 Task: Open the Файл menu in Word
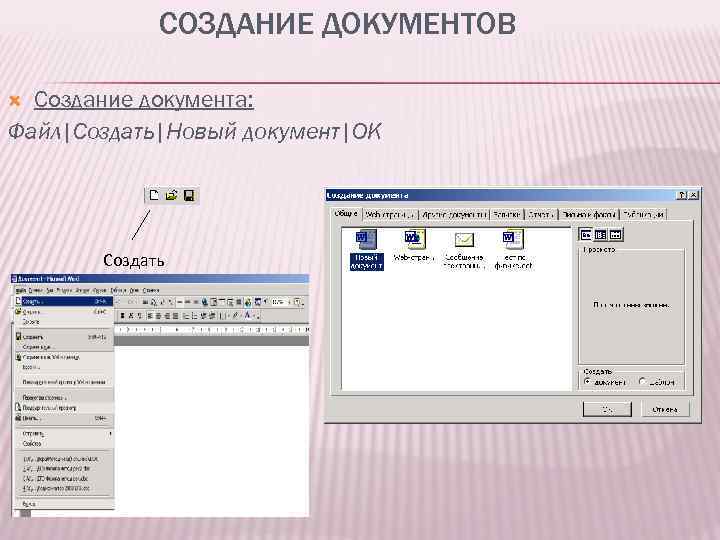(x=21, y=290)
